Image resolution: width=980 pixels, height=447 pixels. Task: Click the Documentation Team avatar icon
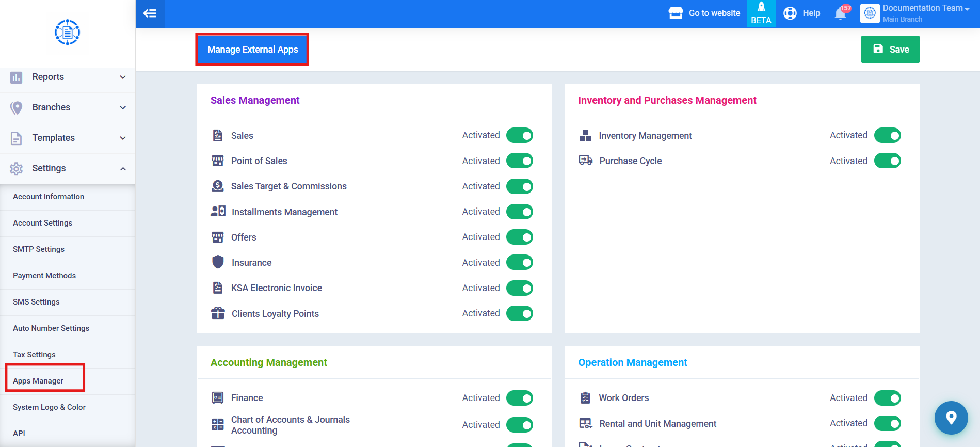click(x=870, y=13)
